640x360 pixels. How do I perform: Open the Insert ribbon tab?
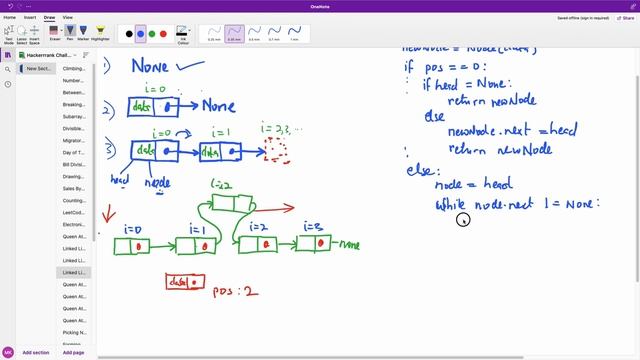point(30,18)
